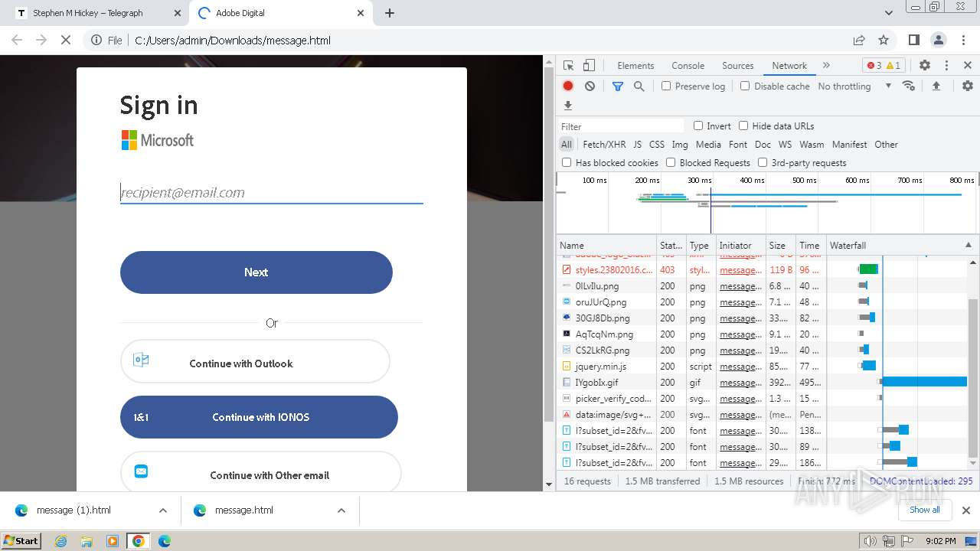Image resolution: width=980 pixels, height=551 pixels.
Task: Open tab search dropdown arrow
Action: pyautogui.click(x=889, y=13)
